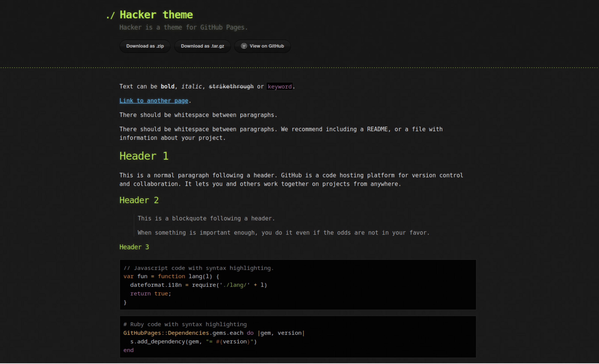Click the Download as .tar.gz button
The image size is (599, 364).
202,46
